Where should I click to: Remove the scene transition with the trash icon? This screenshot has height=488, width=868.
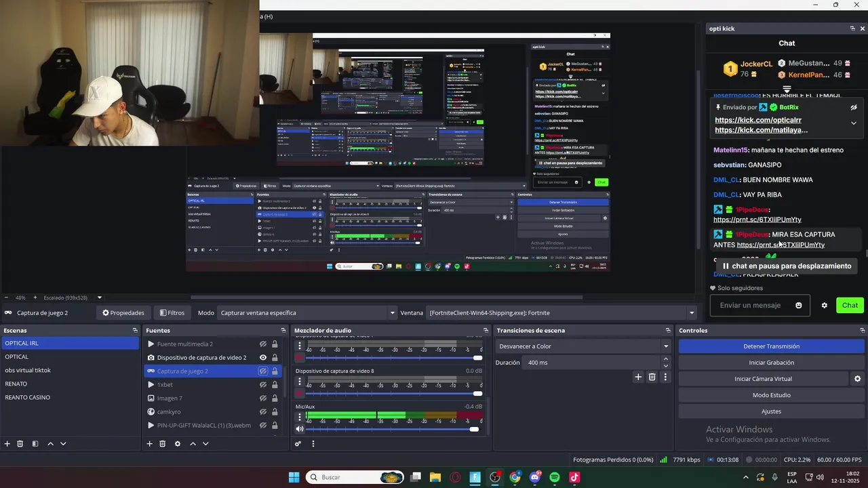pos(652,377)
